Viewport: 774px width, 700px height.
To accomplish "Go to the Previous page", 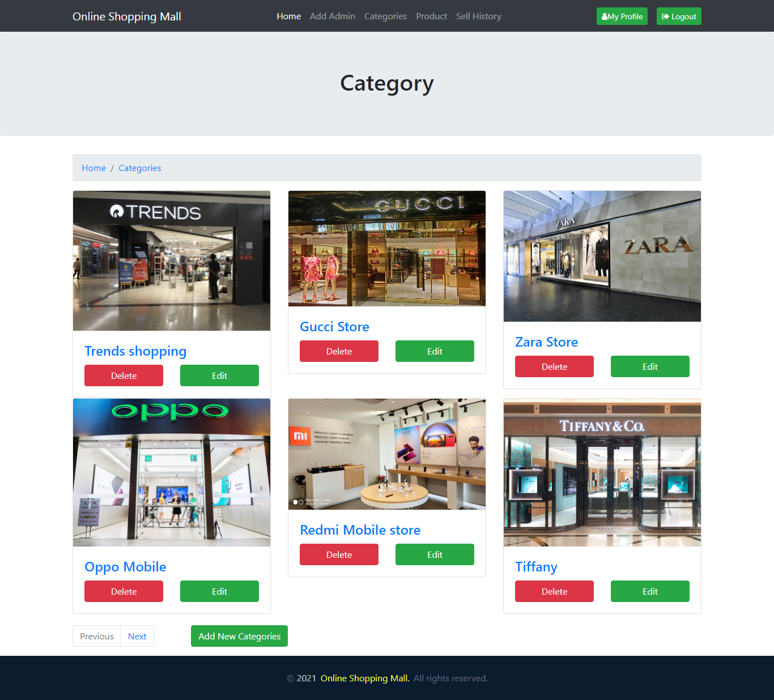I will (x=97, y=636).
